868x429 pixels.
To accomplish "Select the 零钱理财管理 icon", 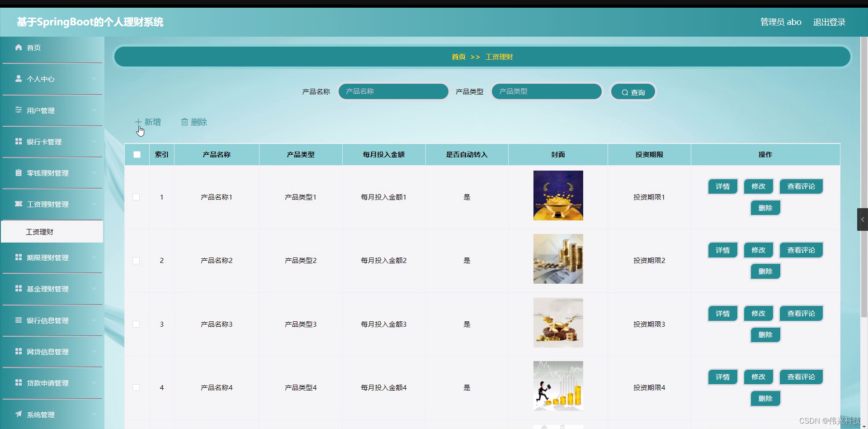I will pyautogui.click(x=19, y=173).
